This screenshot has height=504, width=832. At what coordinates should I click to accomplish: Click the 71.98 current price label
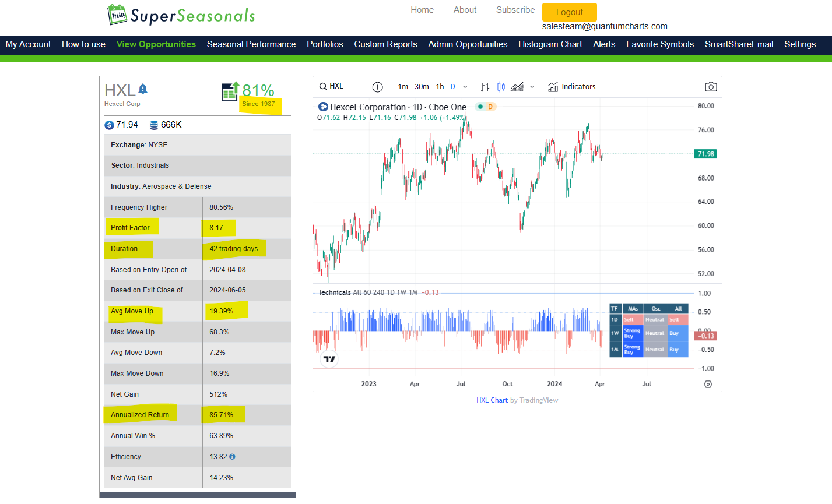(x=705, y=154)
